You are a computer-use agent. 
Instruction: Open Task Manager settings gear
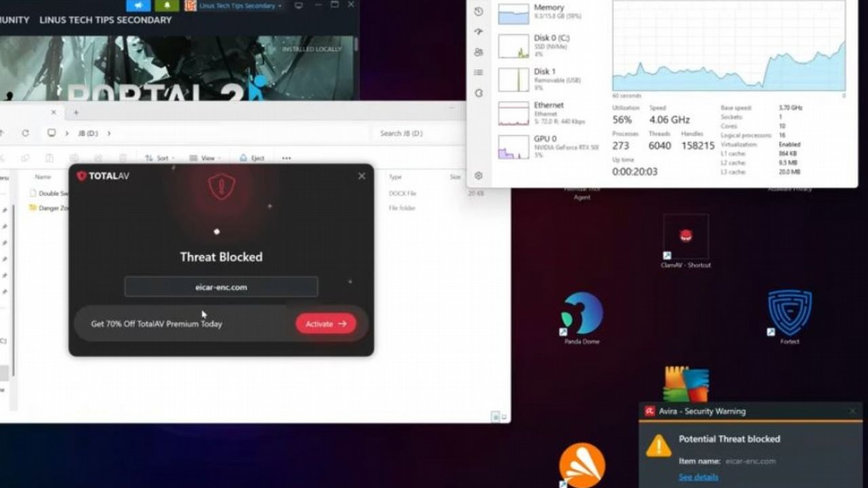[479, 176]
